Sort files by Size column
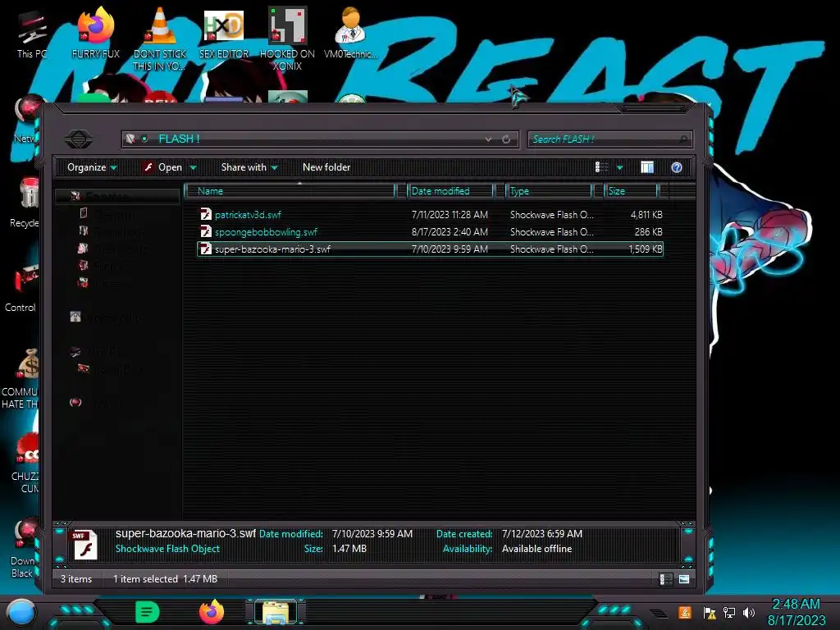The image size is (840, 630). (x=631, y=190)
